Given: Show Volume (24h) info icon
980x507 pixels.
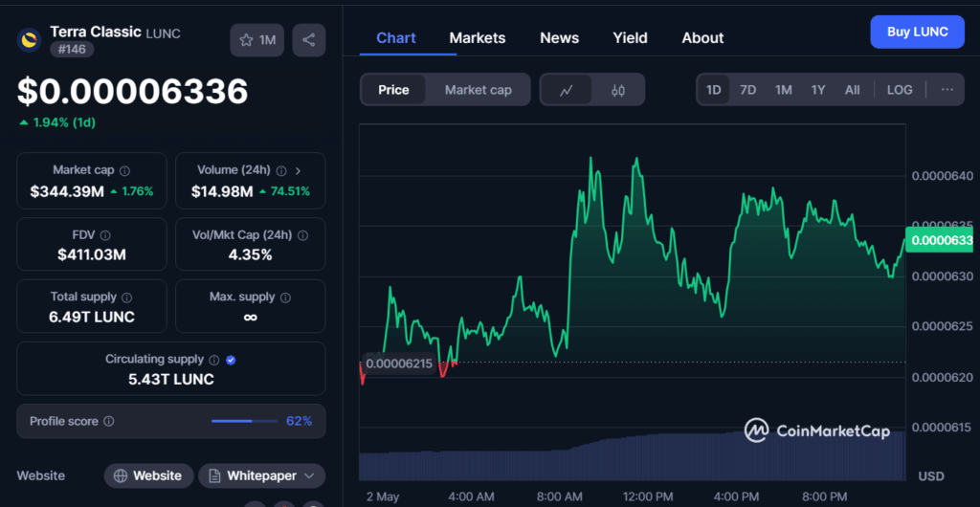Looking at the screenshot, I should [282, 170].
